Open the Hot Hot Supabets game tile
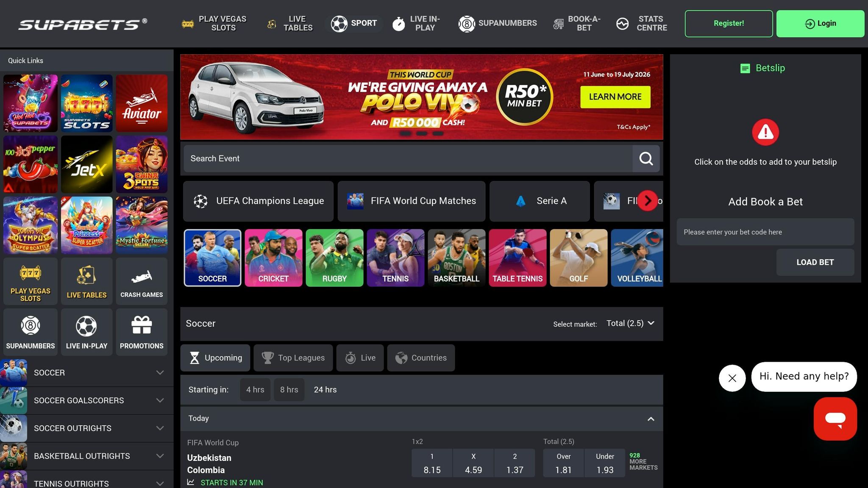Image resolution: width=868 pixels, height=488 pixels. point(31,103)
